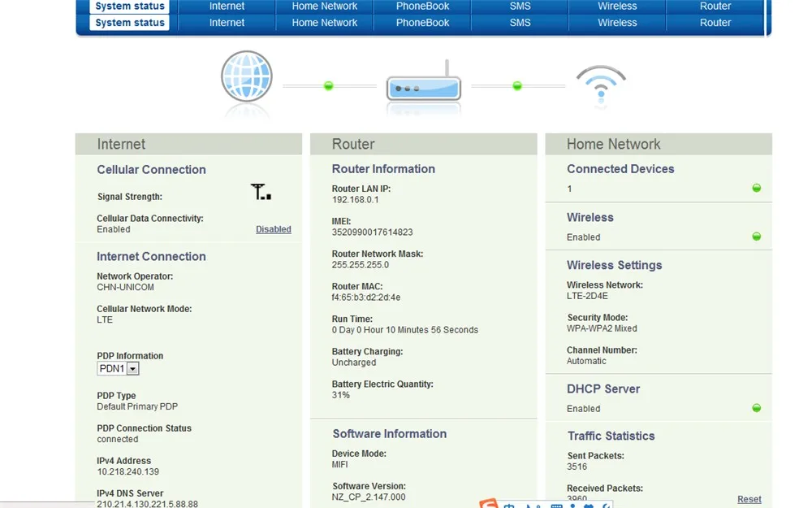Click the globe Internet icon
The image size is (812, 508).
click(x=247, y=76)
